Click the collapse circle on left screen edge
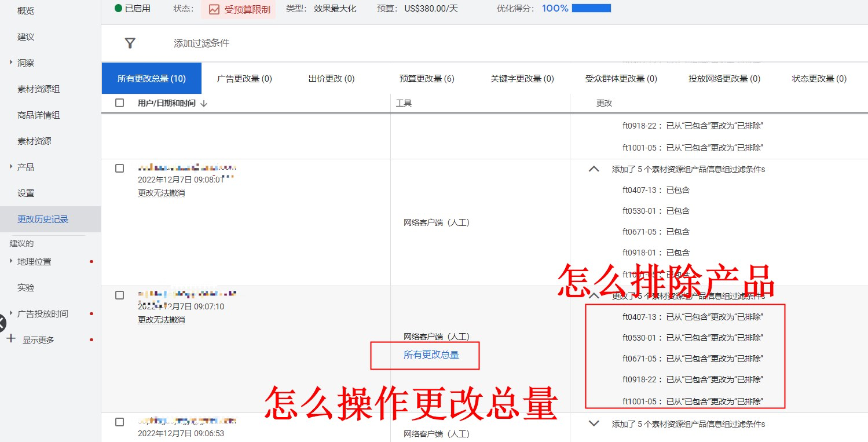This screenshot has width=868, height=442. click(2, 323)
